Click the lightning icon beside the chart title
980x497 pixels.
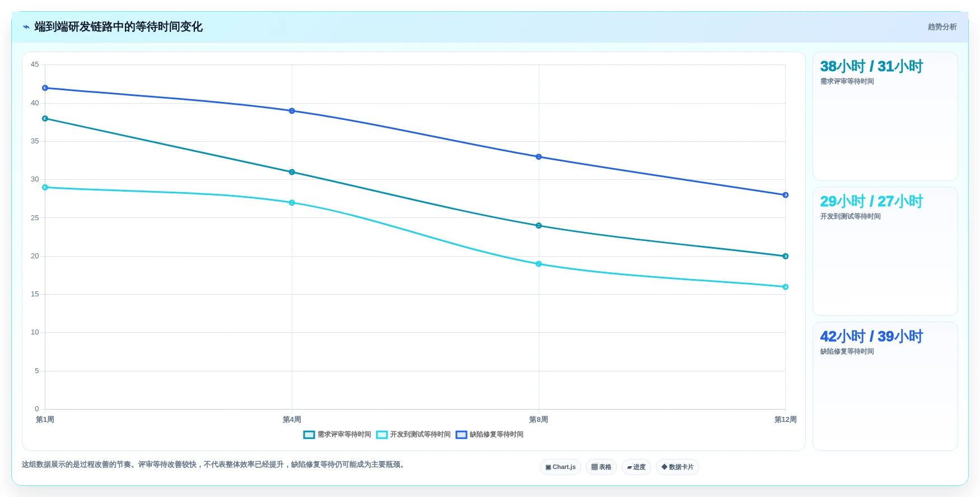coord(26,27)
